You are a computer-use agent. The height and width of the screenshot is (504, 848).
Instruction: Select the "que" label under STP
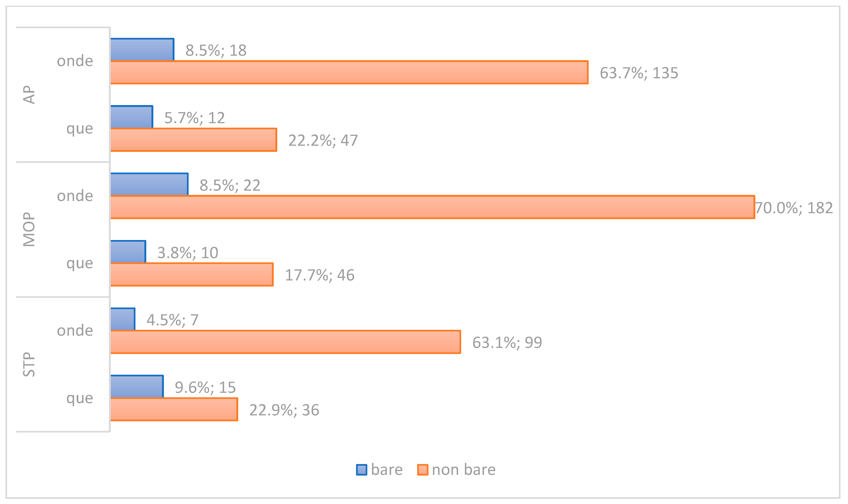[79, 398]
